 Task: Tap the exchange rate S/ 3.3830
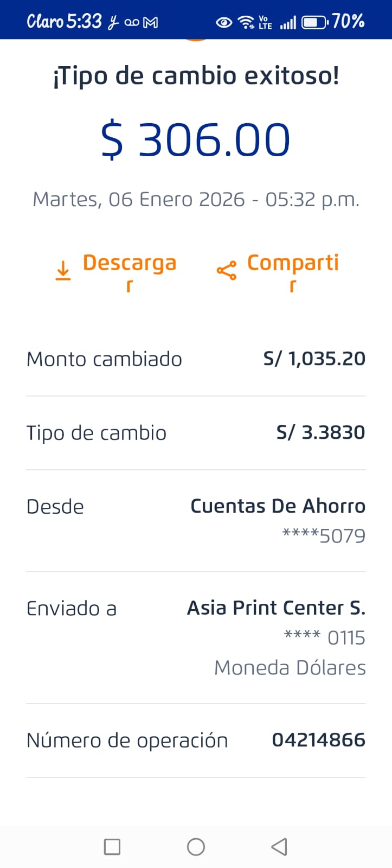[x=320, y=432]
